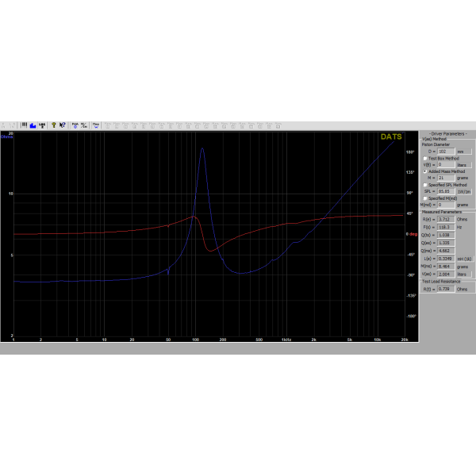Open help with yellow question mark icon
The height and width of the screenshot is (476, 476).
(x=52, y=125)
